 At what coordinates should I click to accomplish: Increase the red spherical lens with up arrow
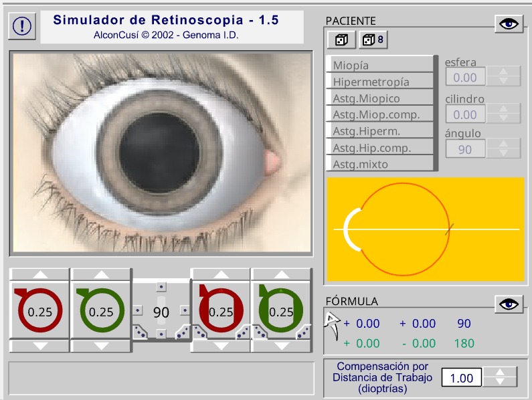39,275
